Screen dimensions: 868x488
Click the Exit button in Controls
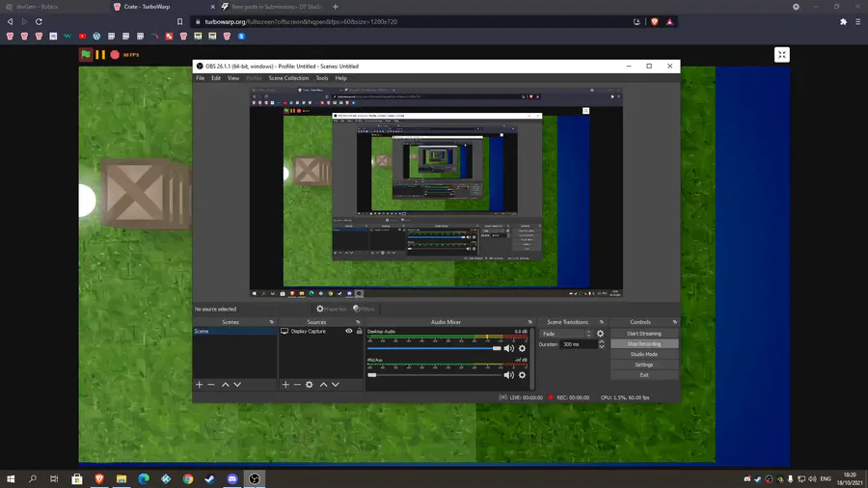[644, 374]
